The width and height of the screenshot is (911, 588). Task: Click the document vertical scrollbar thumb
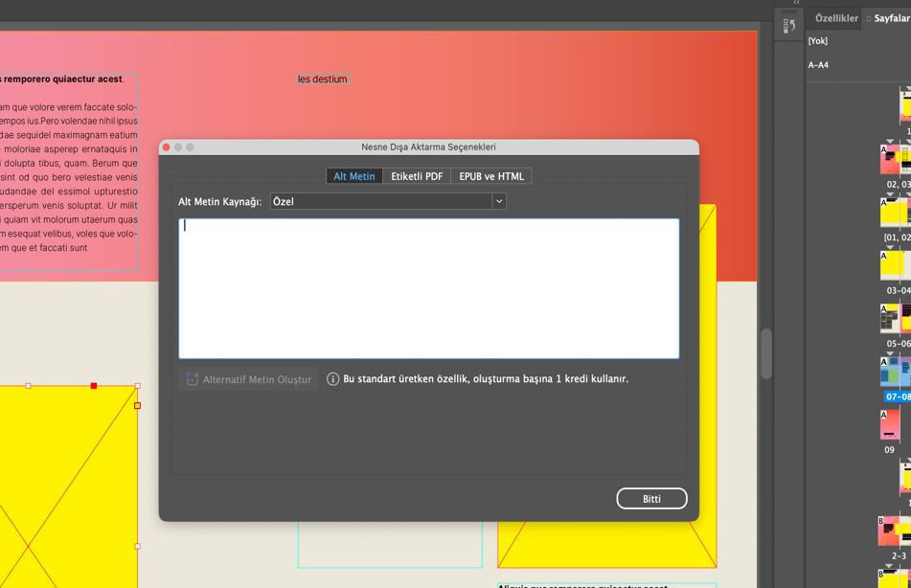tap(766, 353)
